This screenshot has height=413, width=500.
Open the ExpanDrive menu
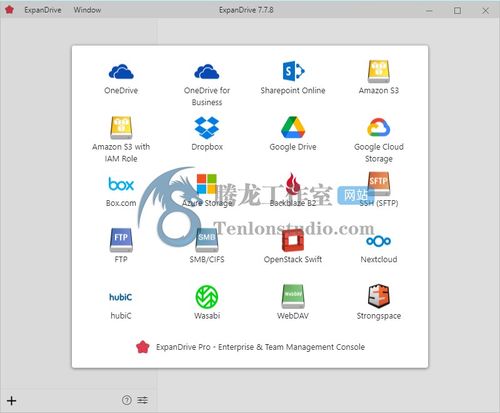tap(43, 10)
